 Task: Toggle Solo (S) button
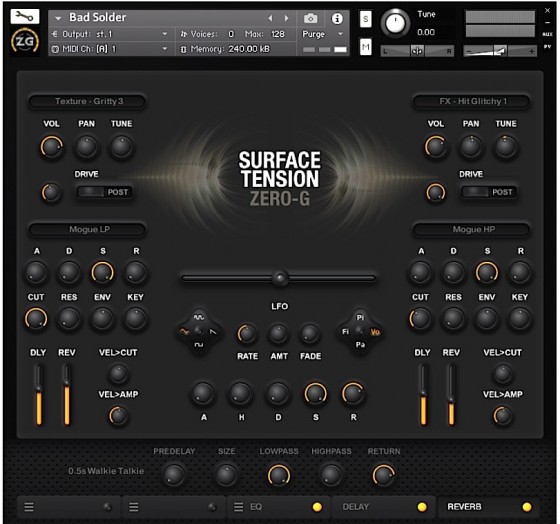[x=365, y=19]
